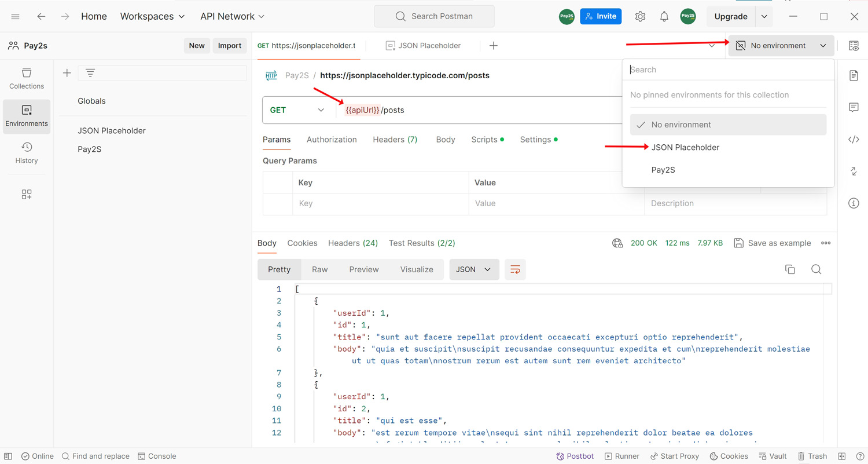Open Pay2S user avatar next to Upgrade
868x464 pixels.
(x=688, y=17)
